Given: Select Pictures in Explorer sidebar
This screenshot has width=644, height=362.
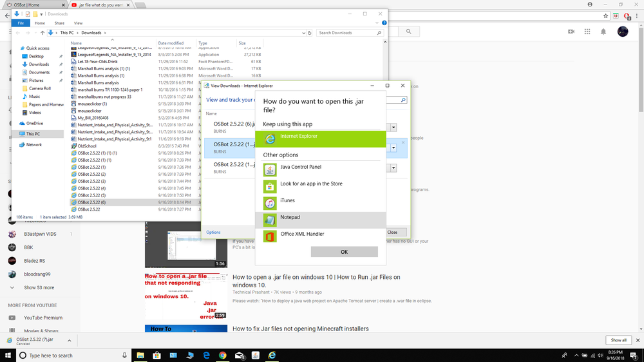Looking at the screenshot, I should coord(36,81).
